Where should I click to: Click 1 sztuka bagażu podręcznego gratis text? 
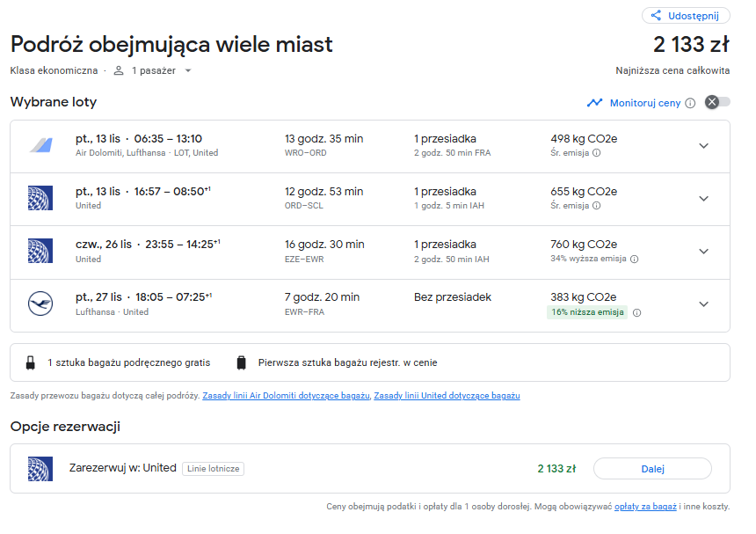[128, 362]
